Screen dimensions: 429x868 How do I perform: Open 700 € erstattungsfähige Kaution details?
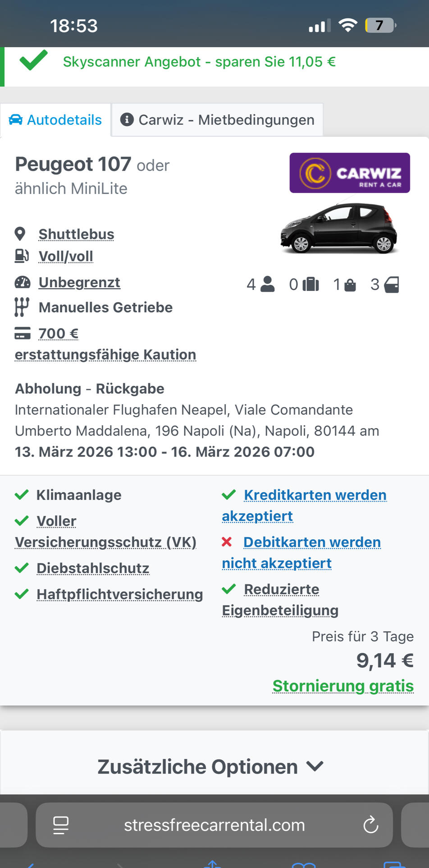pyautogui.click(x=105, y=354)
